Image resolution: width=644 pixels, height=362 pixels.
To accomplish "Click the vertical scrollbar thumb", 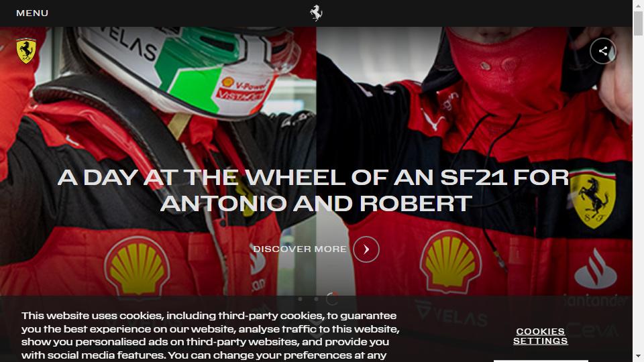I will (x=638, y=23).
